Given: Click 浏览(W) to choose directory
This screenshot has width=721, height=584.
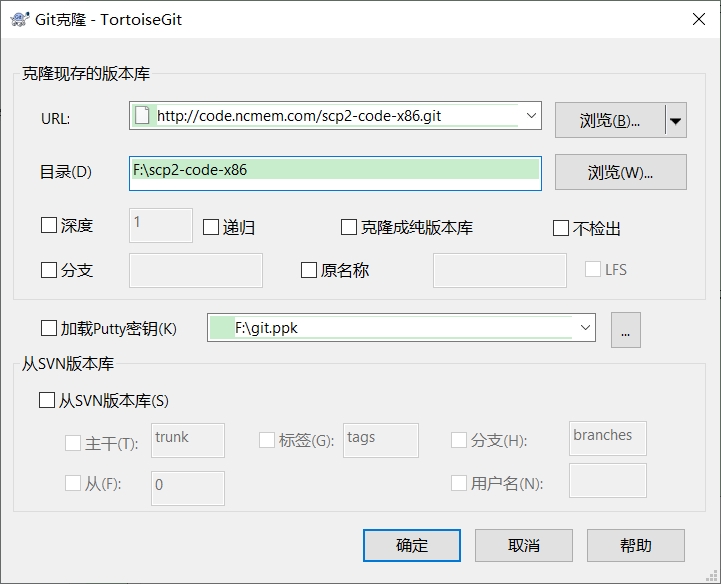Looking at the screenshot, I should click(620, 172).
